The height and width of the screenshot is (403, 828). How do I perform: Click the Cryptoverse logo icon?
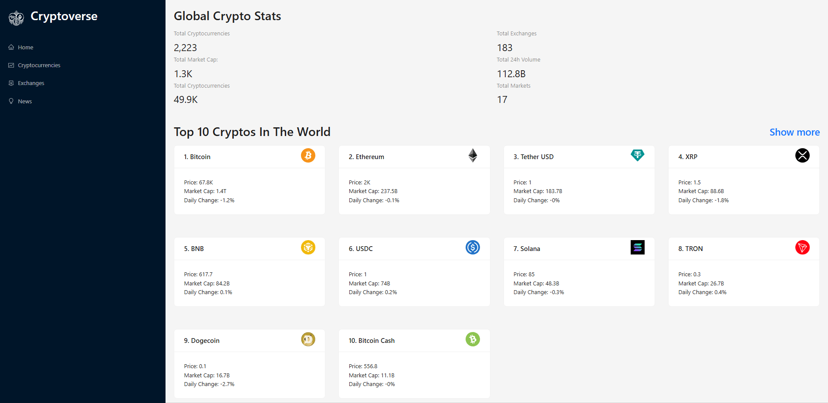point(16,17)
